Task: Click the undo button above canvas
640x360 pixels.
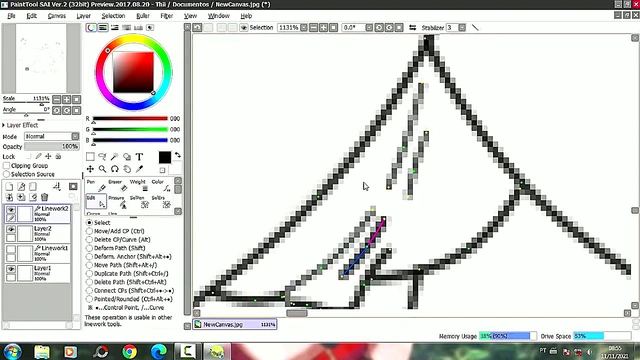Action: point(197,27)
